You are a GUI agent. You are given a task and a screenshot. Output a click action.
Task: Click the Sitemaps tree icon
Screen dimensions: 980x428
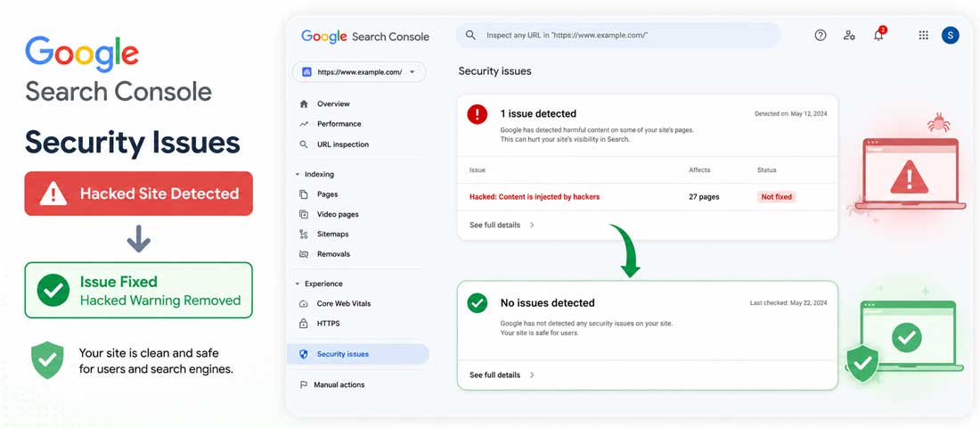pyautogui.click(x=304, y=234)
